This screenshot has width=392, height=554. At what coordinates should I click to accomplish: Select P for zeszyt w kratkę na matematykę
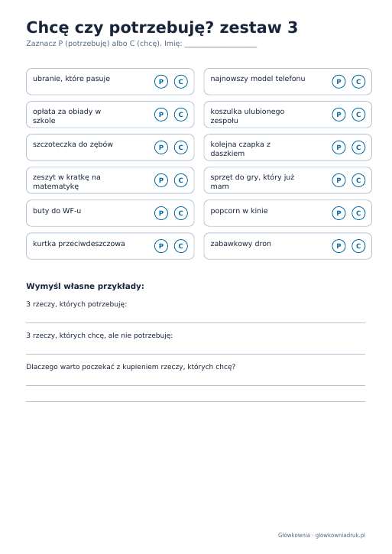coord(161,180)
